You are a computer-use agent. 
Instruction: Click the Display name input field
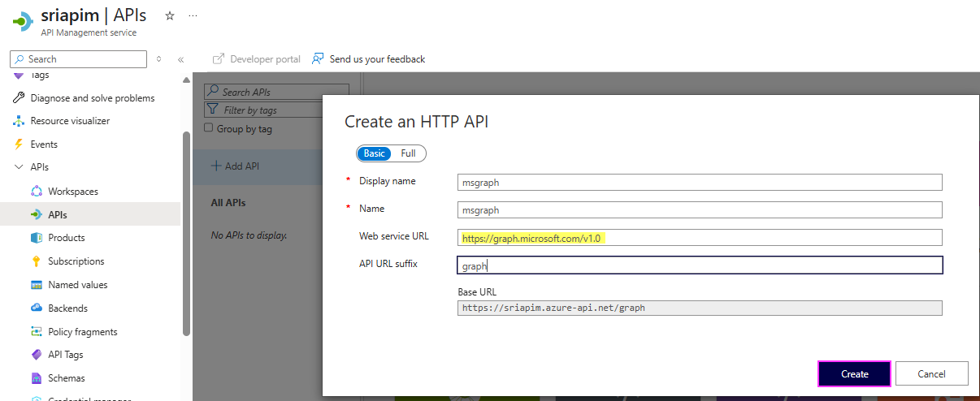(x=700, y=183)
